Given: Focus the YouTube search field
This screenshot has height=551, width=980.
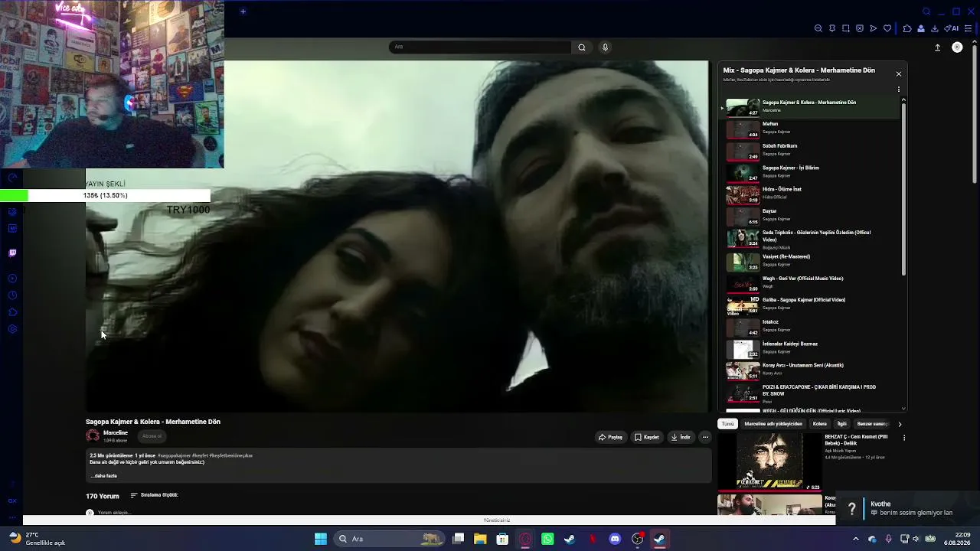Looking at the screenshot, I should (480, 47).
